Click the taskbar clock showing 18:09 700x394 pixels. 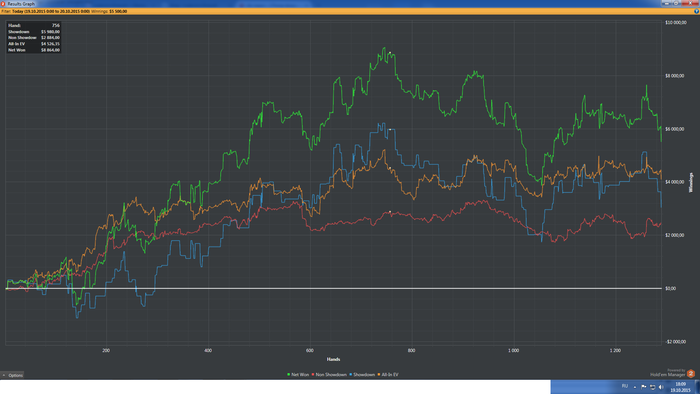click(680, 387)
